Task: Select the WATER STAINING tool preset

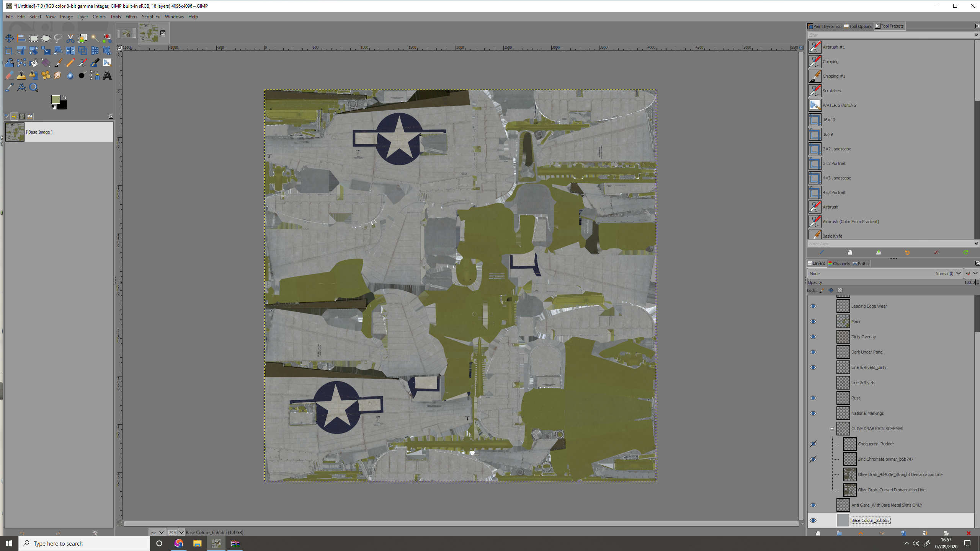Action: click(839, 105)
